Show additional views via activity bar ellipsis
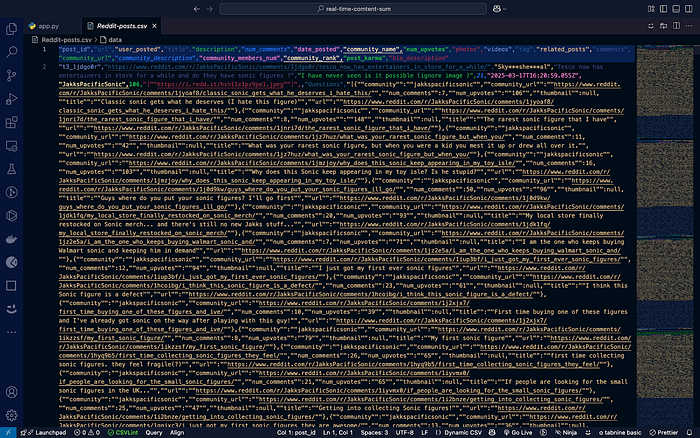Screen dimensions: 700x438 pos(12,332)
